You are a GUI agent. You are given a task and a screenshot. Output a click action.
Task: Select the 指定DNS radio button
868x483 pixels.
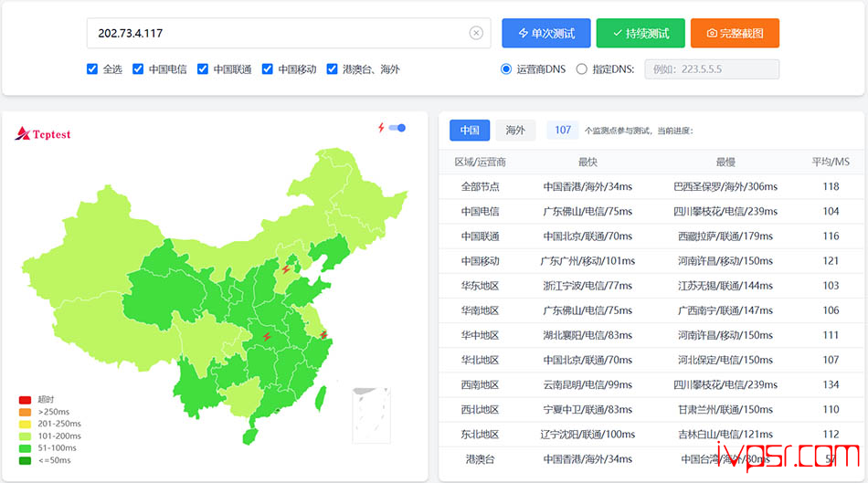582,69
